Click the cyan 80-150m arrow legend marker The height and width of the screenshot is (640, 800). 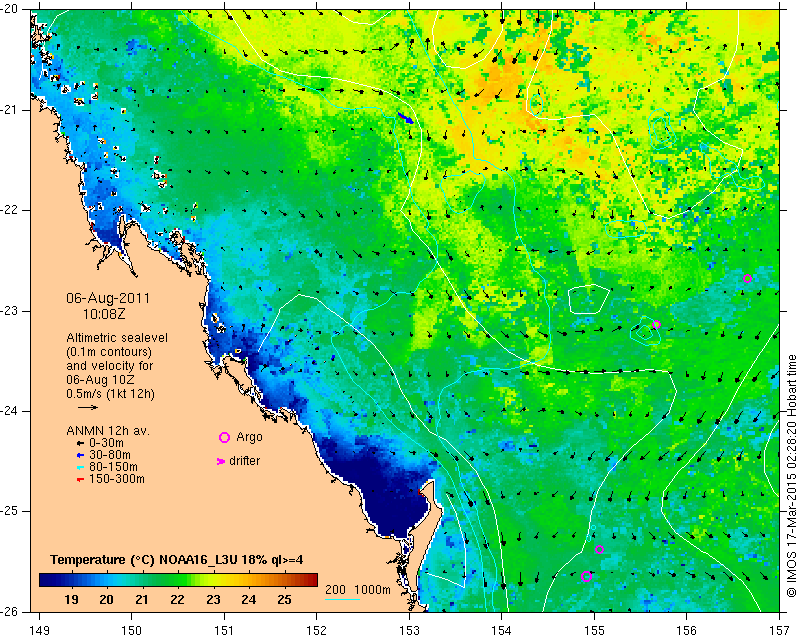click(80, 467)
